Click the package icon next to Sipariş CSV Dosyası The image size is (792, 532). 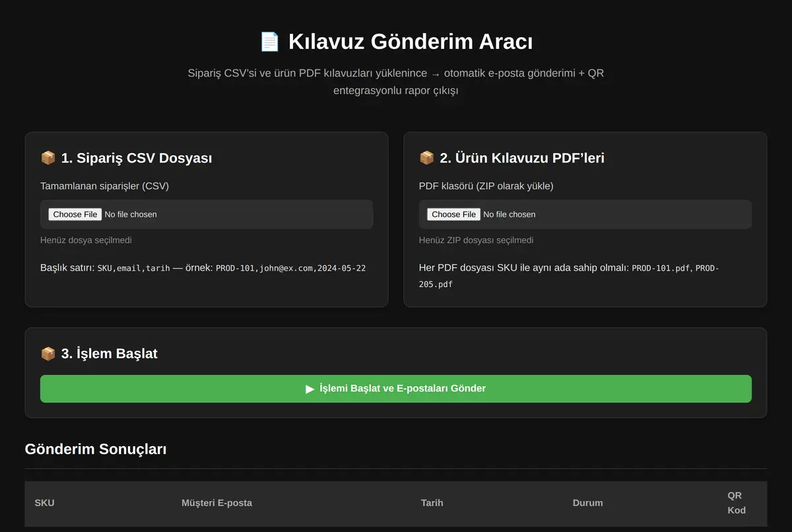(48, 158)
